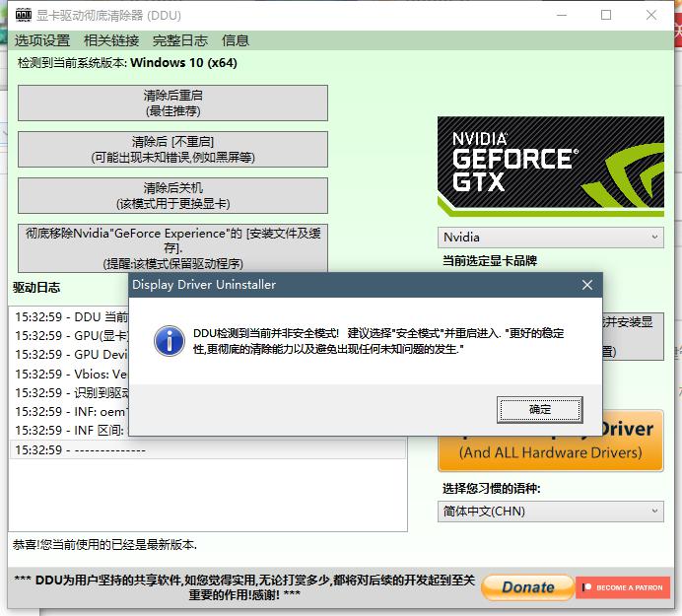This screenshot has height=616, width=682.
Task: Click the DDU app icon in title bar
Action: coord(23,15)
